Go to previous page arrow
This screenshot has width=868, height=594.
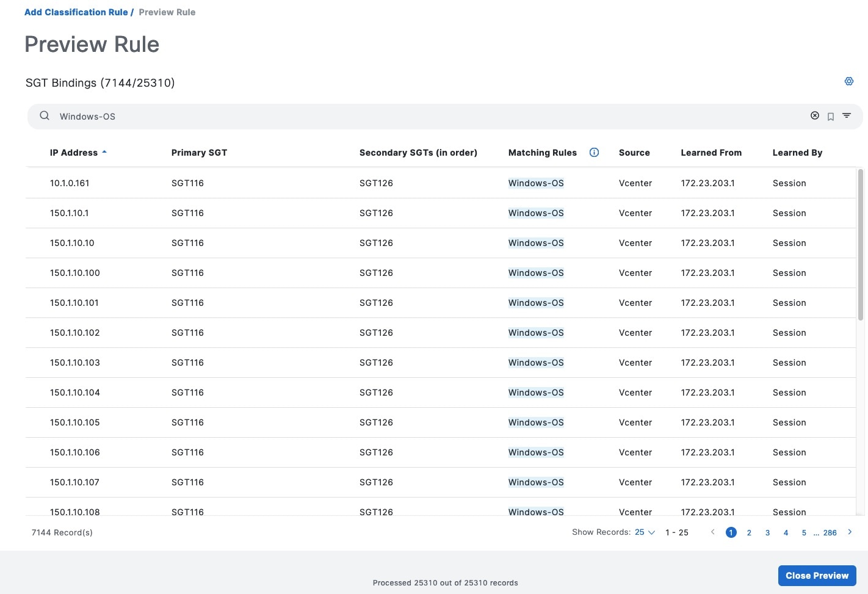[712, 532]
